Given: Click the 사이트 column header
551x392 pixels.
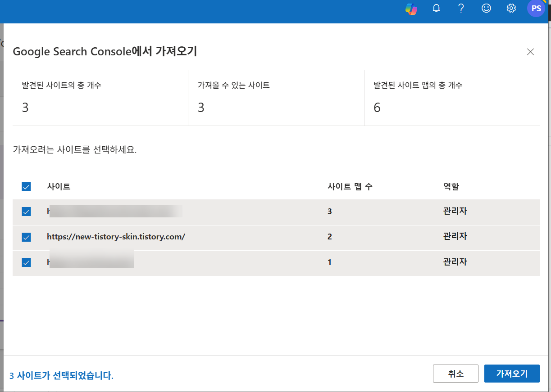Looking at the screenshot, I should (59, 186).
